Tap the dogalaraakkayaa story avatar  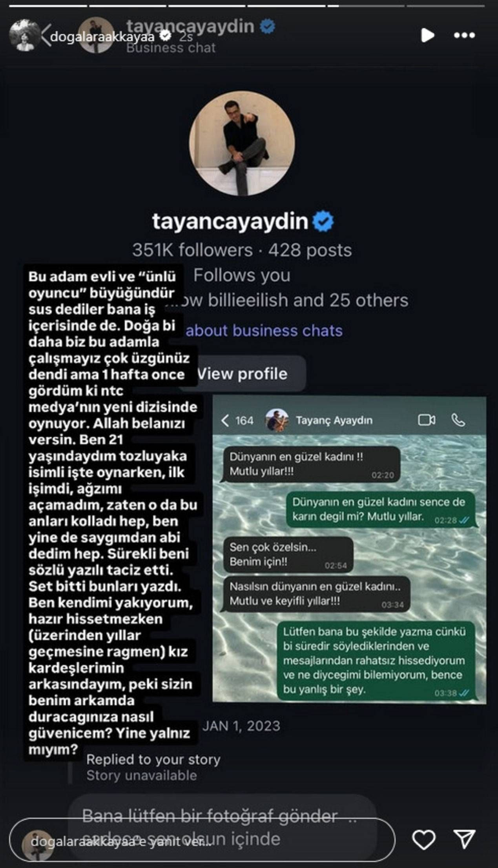(25, 35)
